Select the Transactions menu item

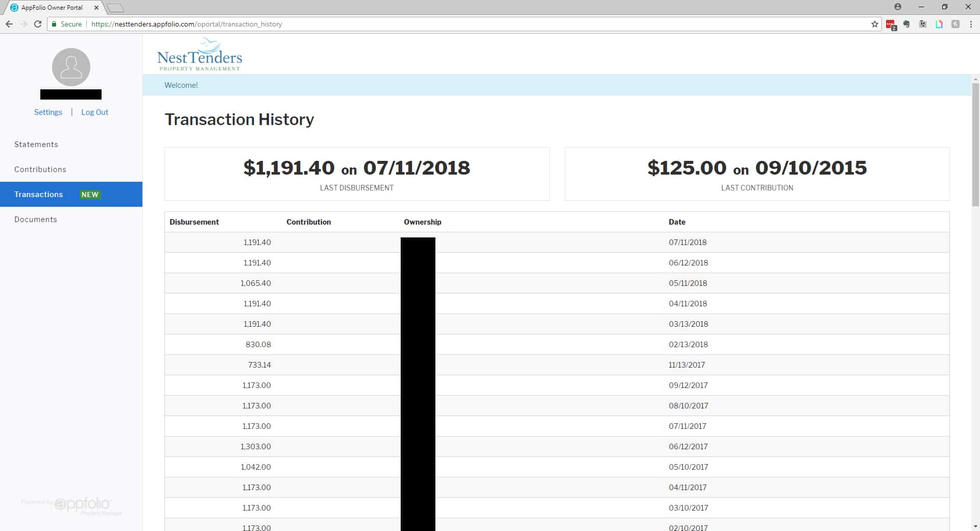39,195
